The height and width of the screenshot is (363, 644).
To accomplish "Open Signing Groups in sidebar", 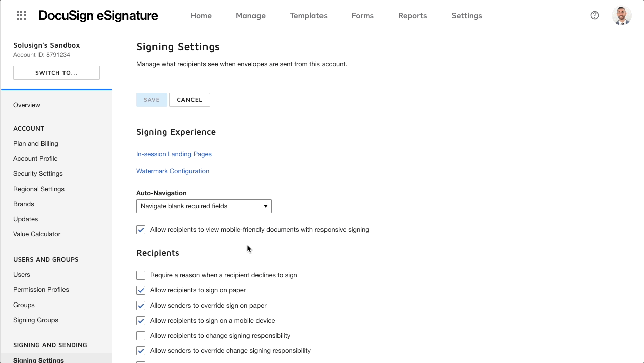I will click(x=36, y=320).
